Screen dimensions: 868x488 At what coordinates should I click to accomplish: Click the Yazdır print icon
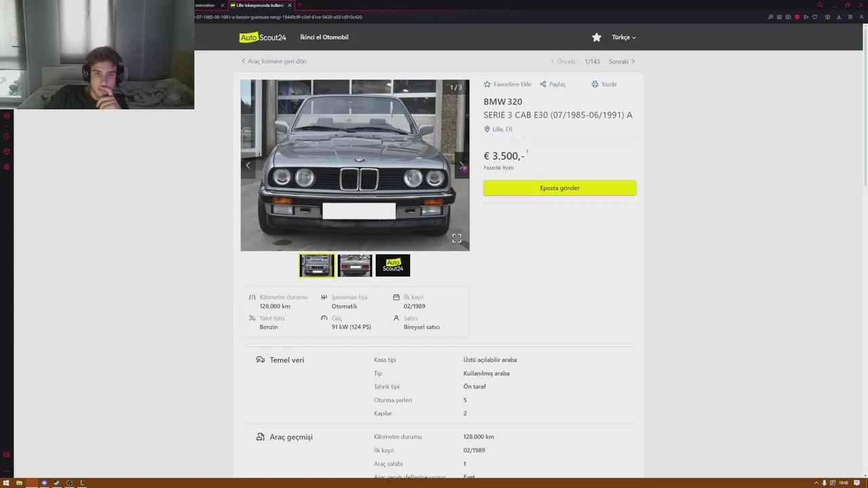point(595,84)
